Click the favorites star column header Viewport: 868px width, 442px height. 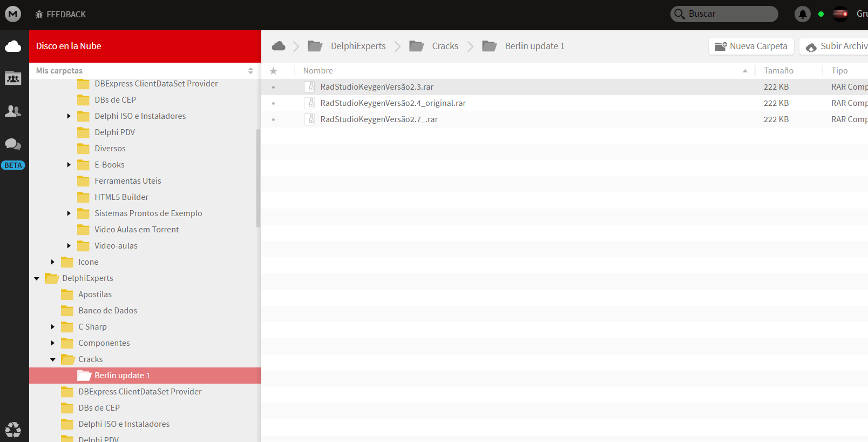[274, 71]
